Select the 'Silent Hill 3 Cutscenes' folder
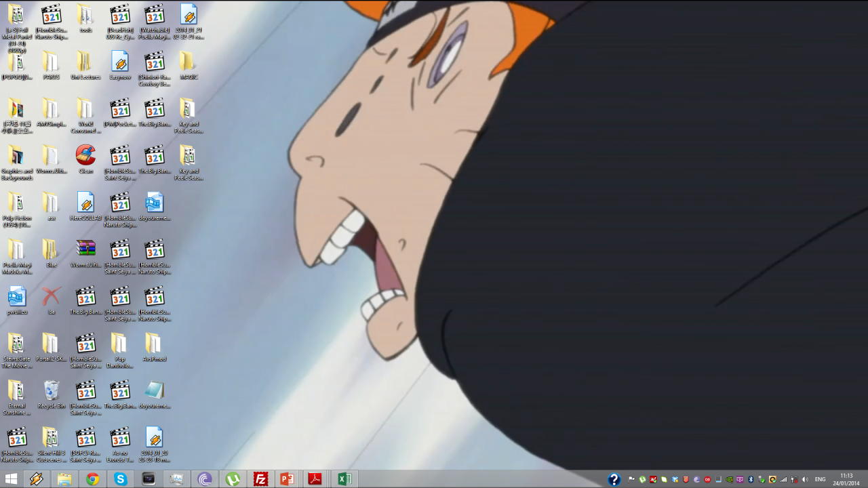The image size is (868, 488). (x=51, y=445)
